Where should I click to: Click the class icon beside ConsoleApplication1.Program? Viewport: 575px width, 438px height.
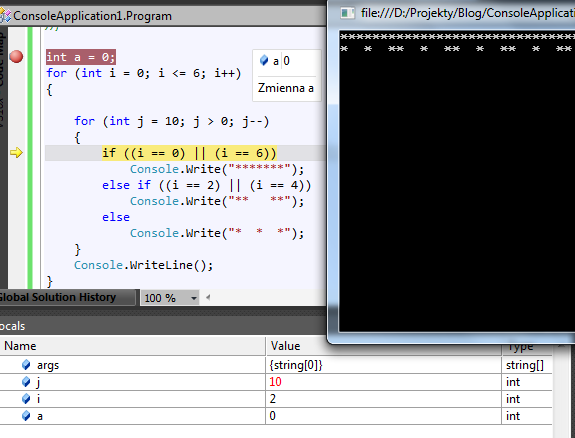click(6, 16)
